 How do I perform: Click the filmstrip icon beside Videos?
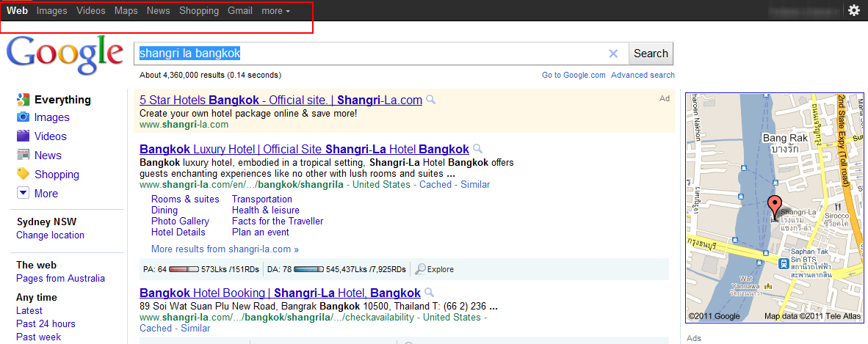click(x=23, y=136)
